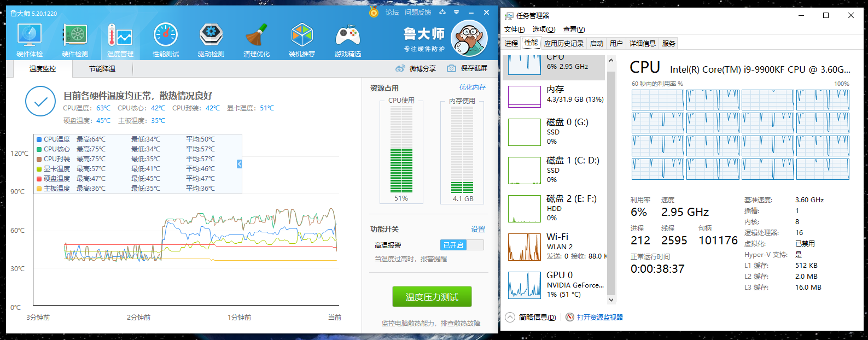The image size is (868, 340).
Task: Click the 微博分享 text label
Action: click(x=423, y=68)
